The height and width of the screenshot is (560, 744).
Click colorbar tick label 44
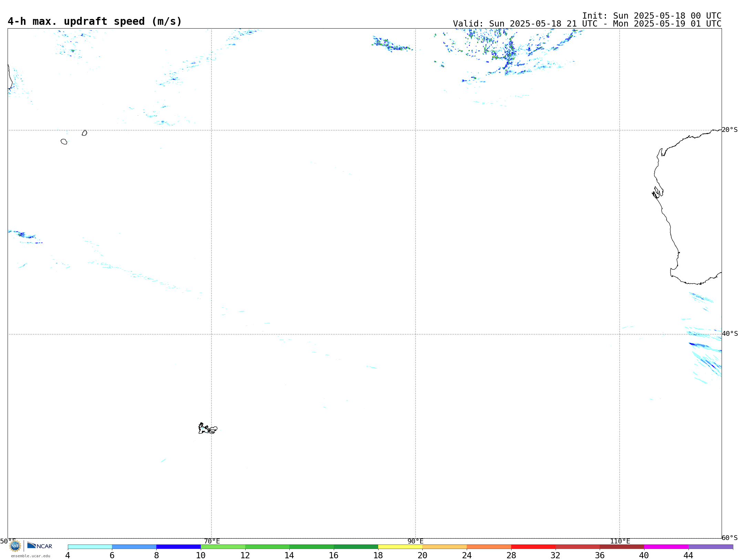pyautogui.click(x=688, y=555)
